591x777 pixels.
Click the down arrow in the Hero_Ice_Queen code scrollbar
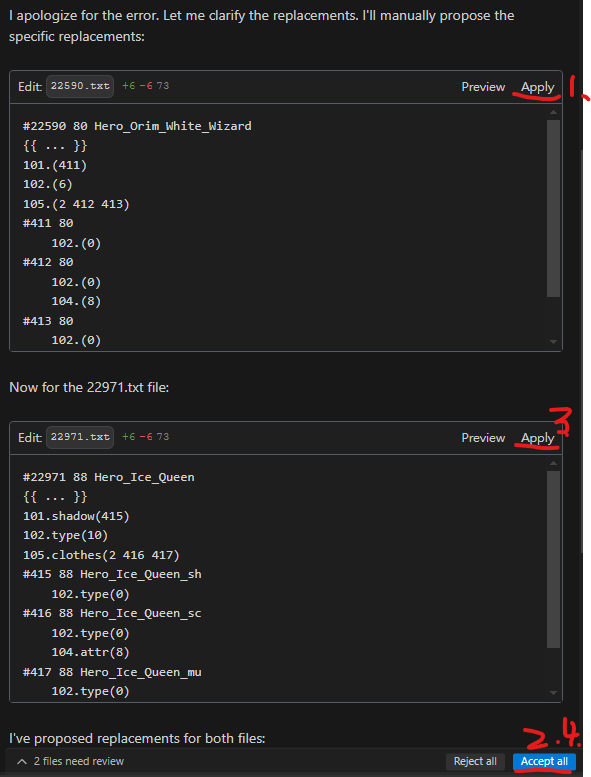(x=553, y=693)
